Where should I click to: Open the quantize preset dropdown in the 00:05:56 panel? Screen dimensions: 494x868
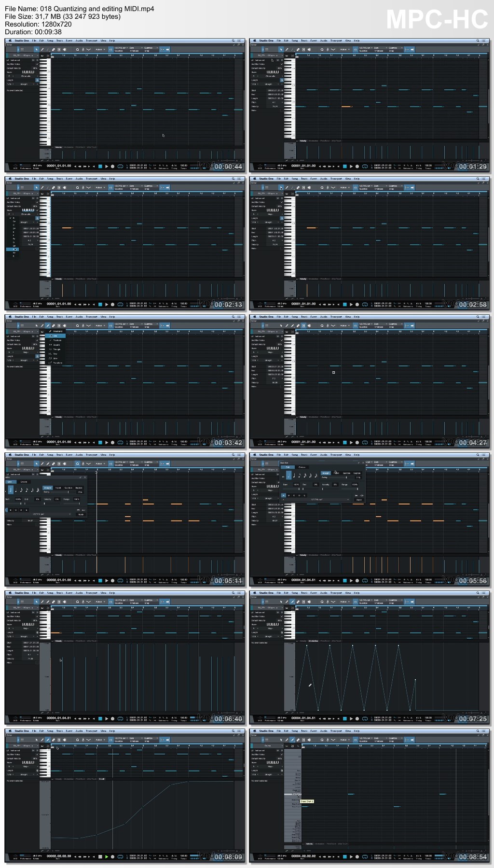pyautogui.click(x=316, y=500)
